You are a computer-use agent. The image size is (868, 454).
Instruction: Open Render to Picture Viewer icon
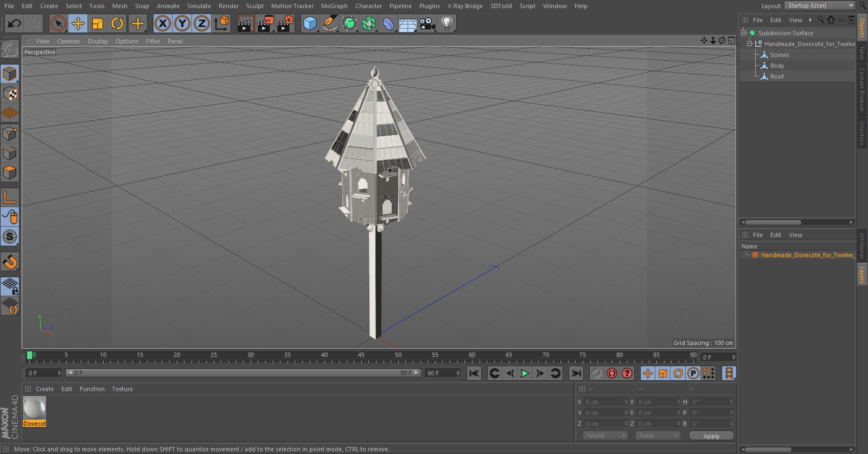[x=265, y=23]
